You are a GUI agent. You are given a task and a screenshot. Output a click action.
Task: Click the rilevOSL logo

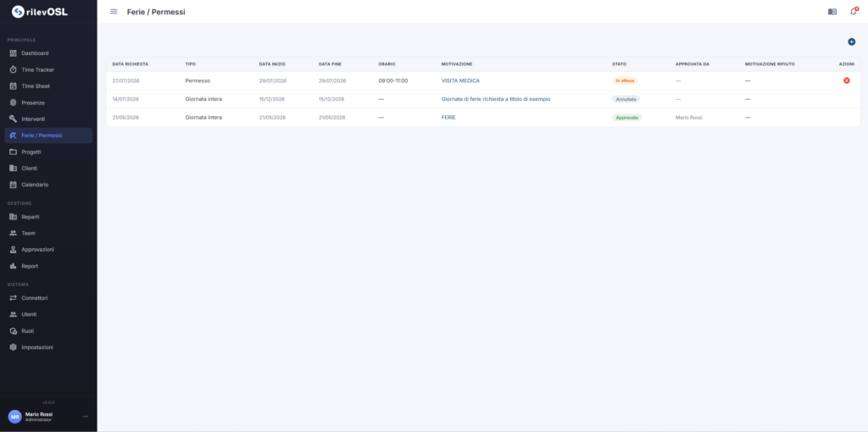point(40,12)
